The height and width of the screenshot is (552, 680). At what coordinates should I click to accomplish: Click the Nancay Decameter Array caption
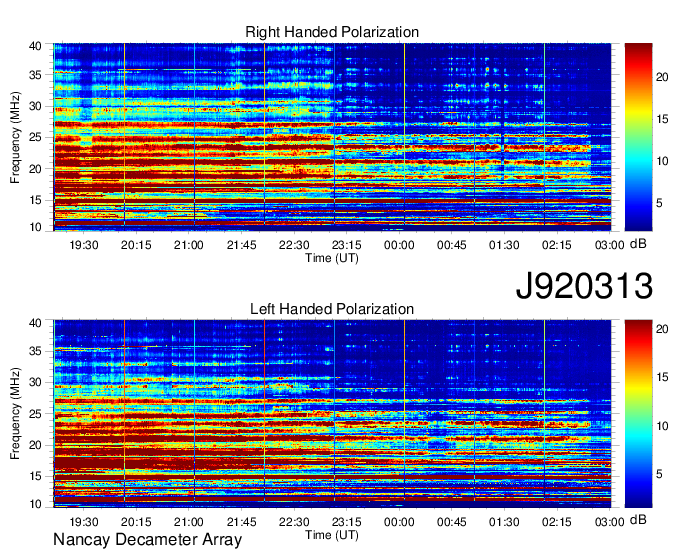[x=147, y=540]
